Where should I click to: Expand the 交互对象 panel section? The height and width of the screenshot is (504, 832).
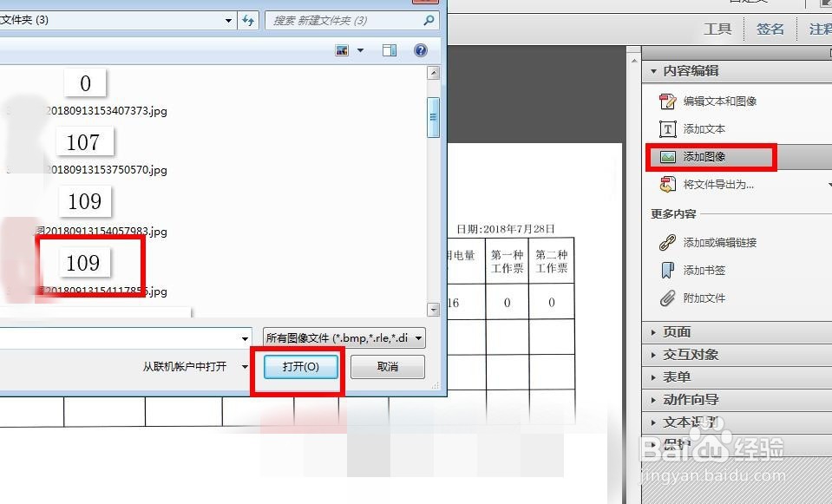click(653, 355)
